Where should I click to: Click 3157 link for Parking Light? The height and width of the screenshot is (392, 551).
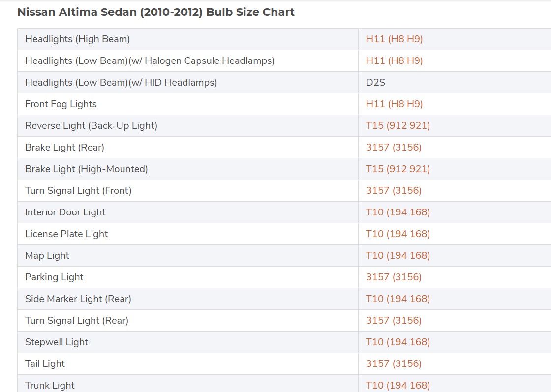pyautogui.click(x=394, y=277)
